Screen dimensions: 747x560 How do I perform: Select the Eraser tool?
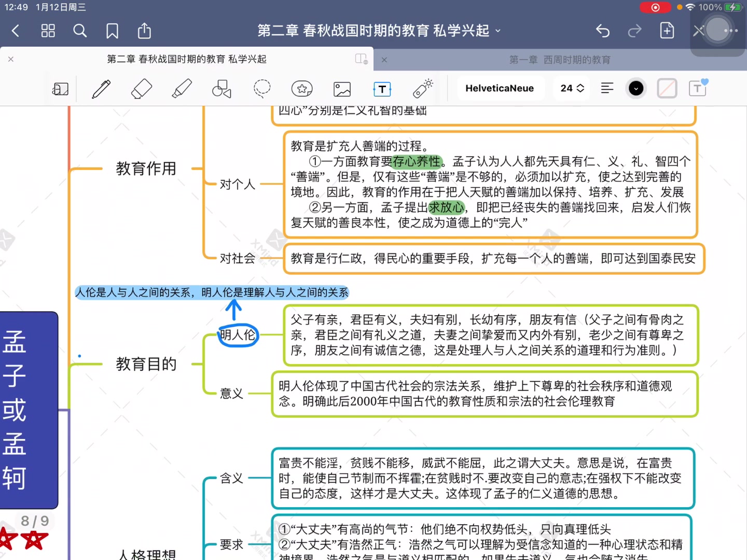(142, 89)
